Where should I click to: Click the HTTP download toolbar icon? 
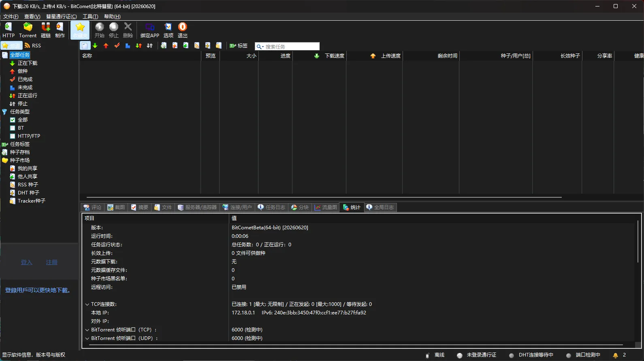pyautogui.click(x=8, y=30)
